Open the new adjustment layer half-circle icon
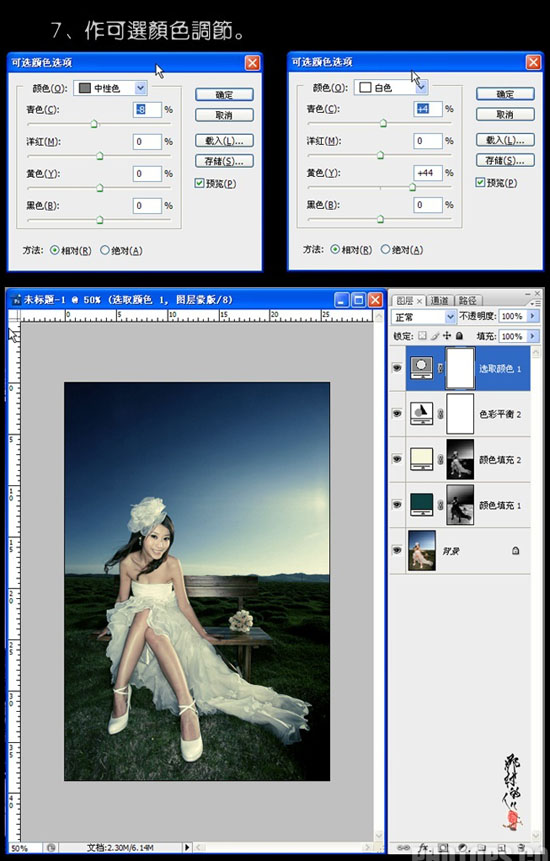Viewport: 550px width, 861px height. click(x=463, y=848)
